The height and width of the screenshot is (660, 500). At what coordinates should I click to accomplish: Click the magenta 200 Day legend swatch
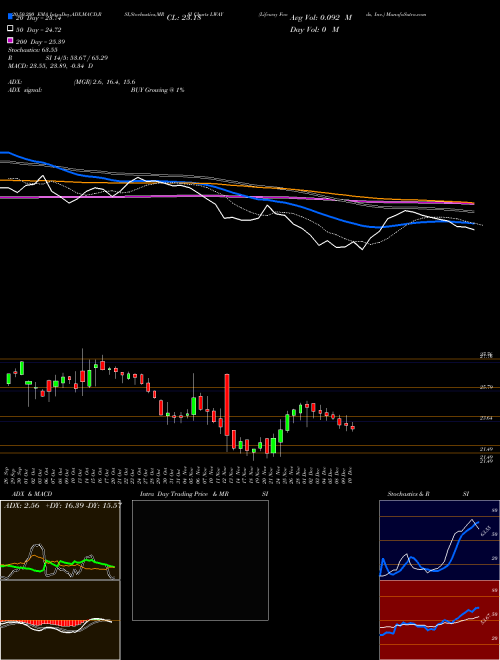click(10, 41)
